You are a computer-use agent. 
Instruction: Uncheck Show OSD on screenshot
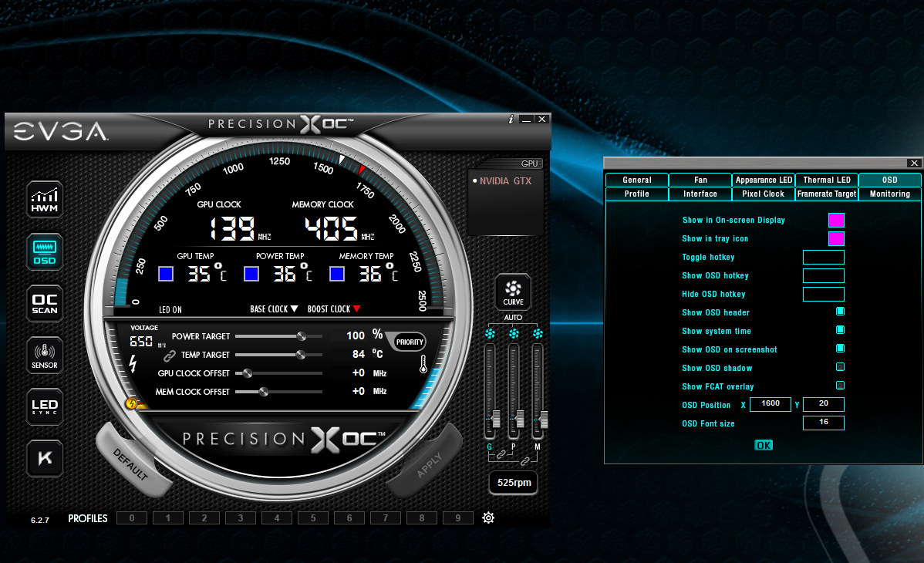point(841,349)
